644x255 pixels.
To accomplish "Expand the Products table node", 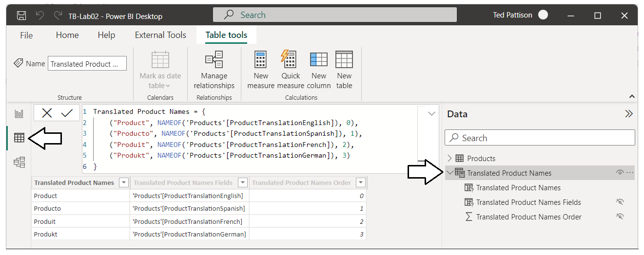I will (x=449, y=158).
